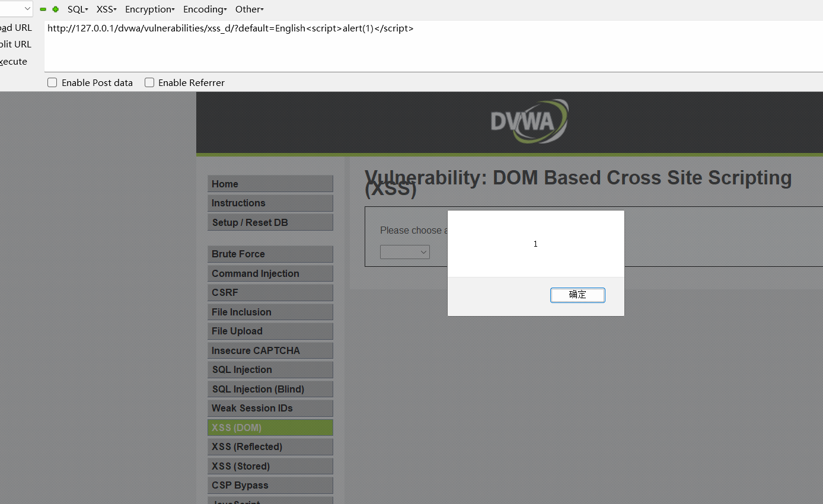This screenshot has width=823, height=504.
Task: Click the alert message text "1"
Action: point(535,244)
